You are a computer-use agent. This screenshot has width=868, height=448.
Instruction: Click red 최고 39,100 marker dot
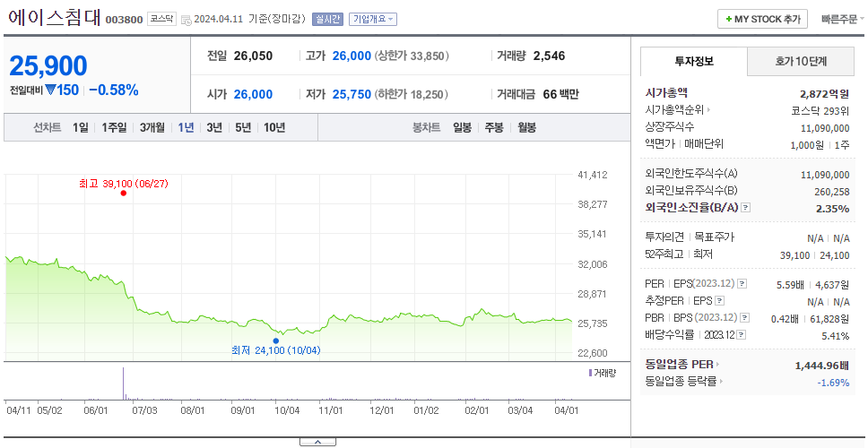point(123,193)
